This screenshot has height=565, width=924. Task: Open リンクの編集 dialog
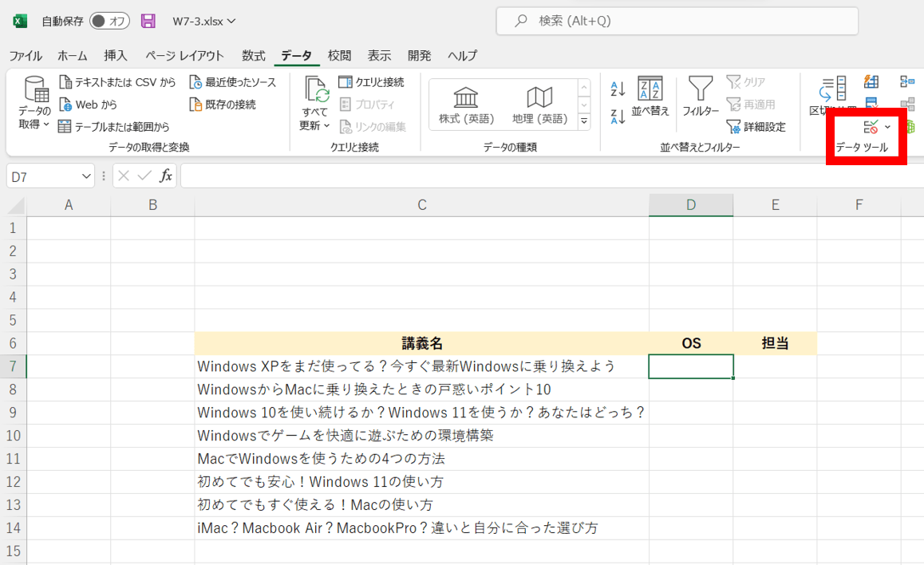point(373,127)
